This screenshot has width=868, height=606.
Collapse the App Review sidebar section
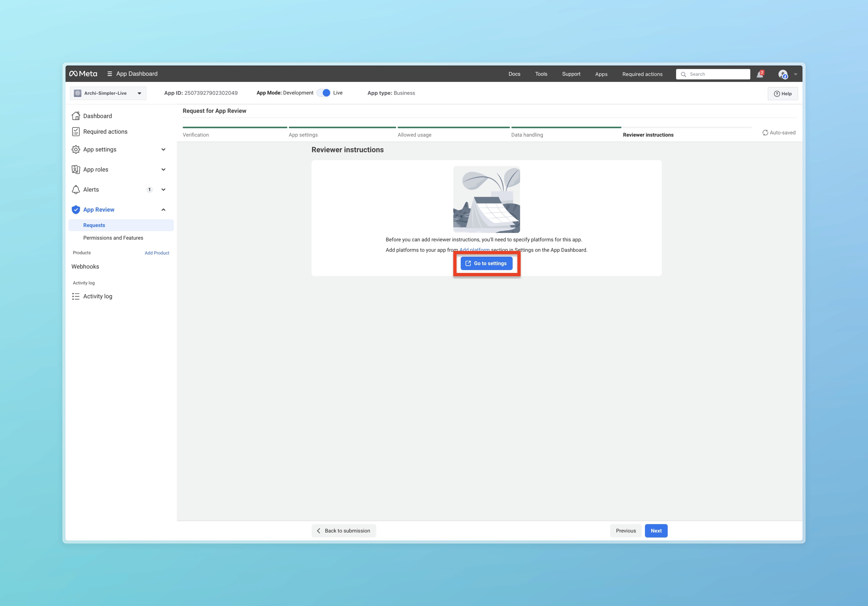[163, 210]
